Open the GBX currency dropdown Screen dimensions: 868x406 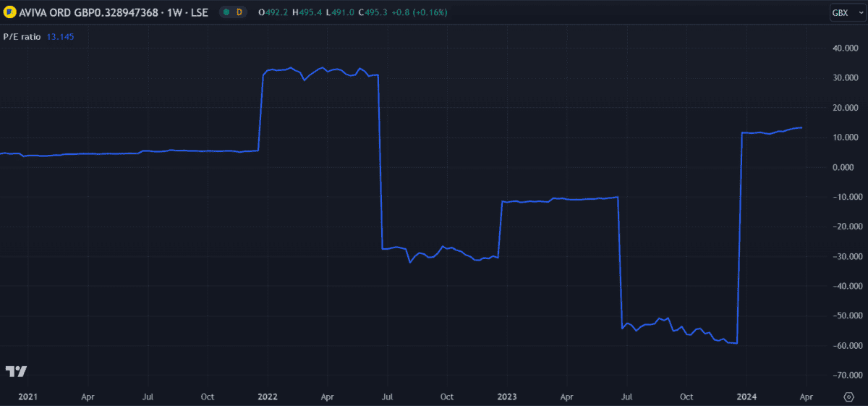(844, 12)
